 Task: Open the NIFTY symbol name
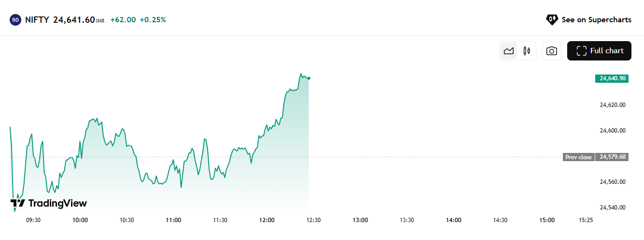pyautogui.click(x=37, y=20)
